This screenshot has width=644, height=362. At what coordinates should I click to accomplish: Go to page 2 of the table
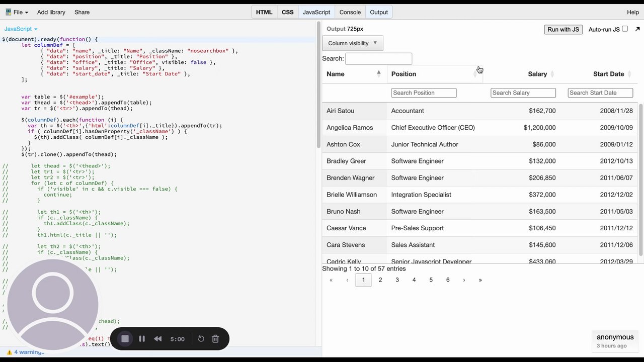380,280
